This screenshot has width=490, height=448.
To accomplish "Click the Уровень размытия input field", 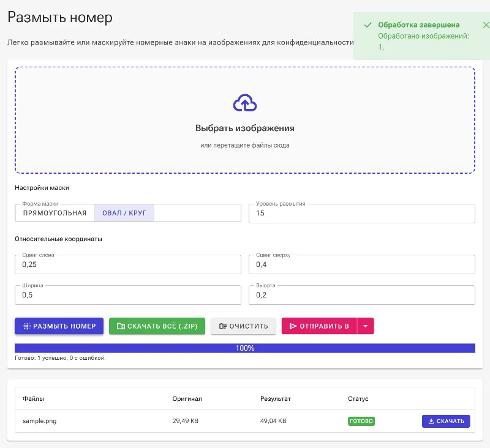I will click(361, 213).
